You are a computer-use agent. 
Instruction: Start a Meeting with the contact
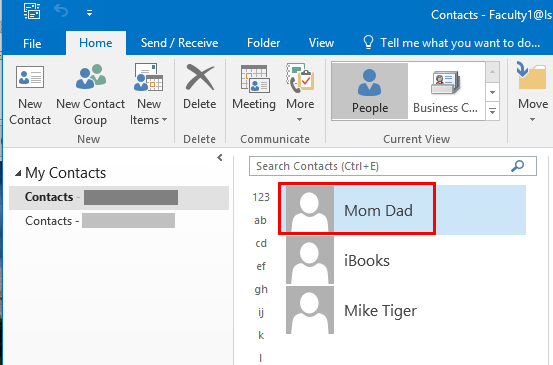tap(254, 87)
